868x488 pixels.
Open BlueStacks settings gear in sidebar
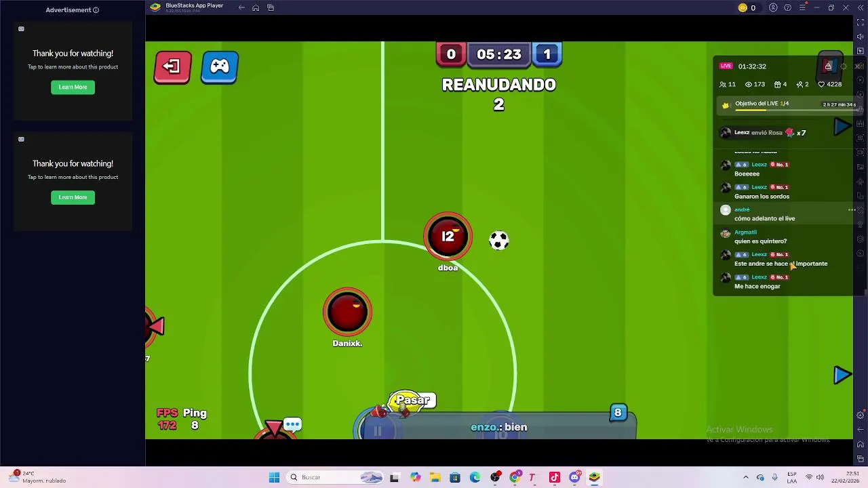(861, 415)
